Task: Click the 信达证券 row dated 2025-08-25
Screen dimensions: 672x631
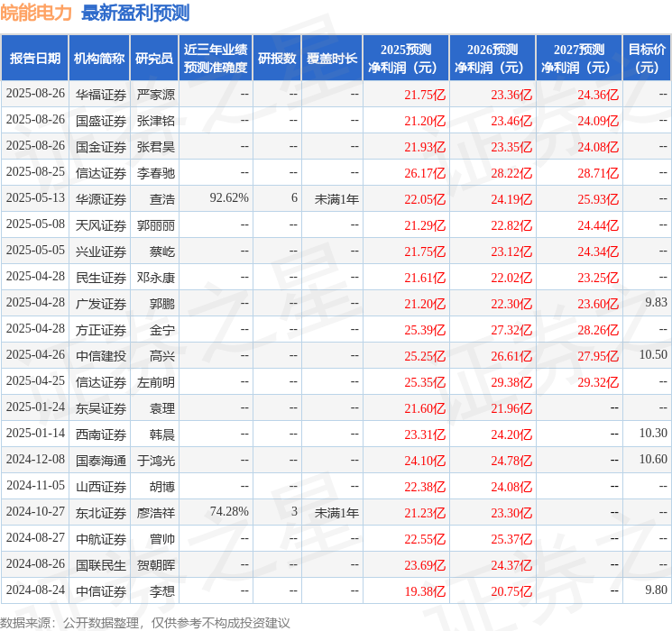Action: tap(336, 173)
